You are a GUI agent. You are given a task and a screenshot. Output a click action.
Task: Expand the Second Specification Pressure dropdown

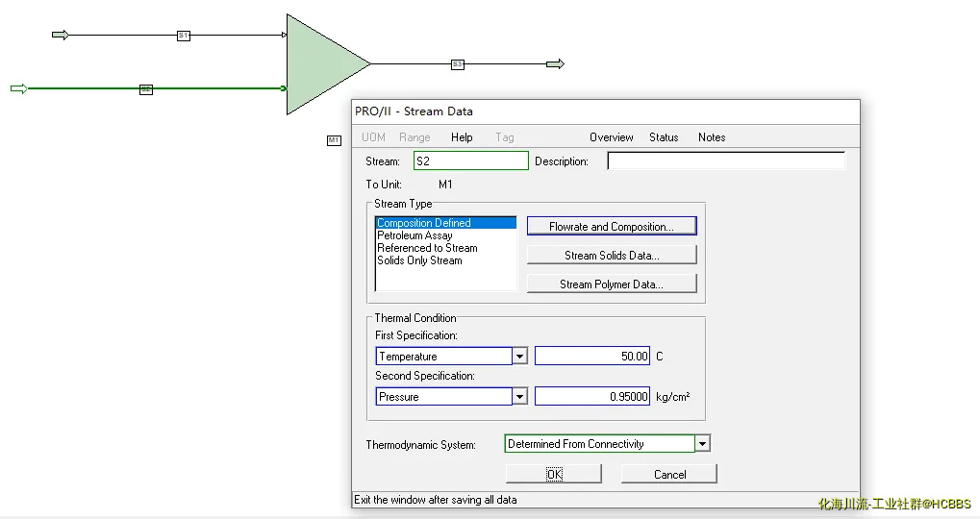520,397
